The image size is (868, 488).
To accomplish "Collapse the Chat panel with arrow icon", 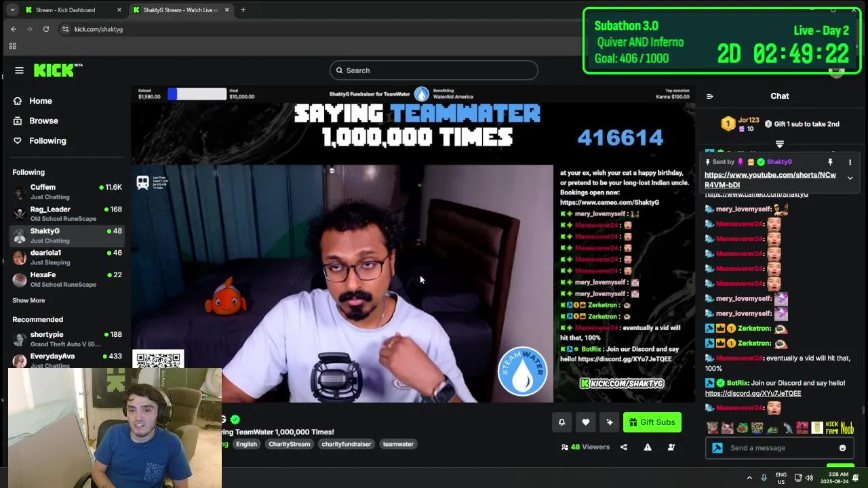I will click(710, 96).
